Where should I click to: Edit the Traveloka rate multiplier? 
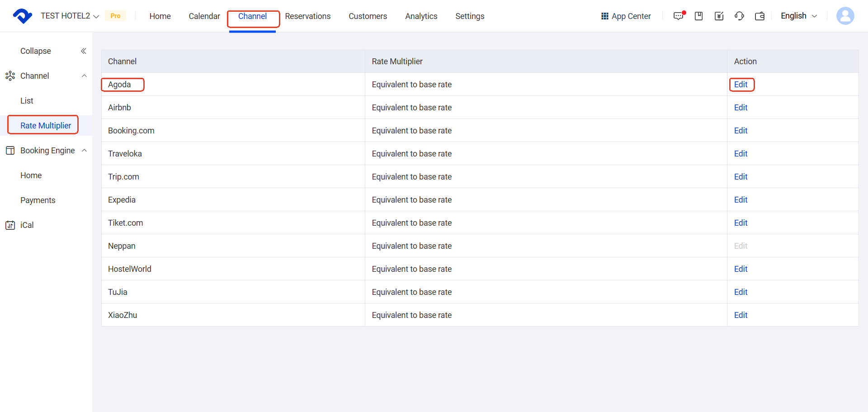point(741,154)
